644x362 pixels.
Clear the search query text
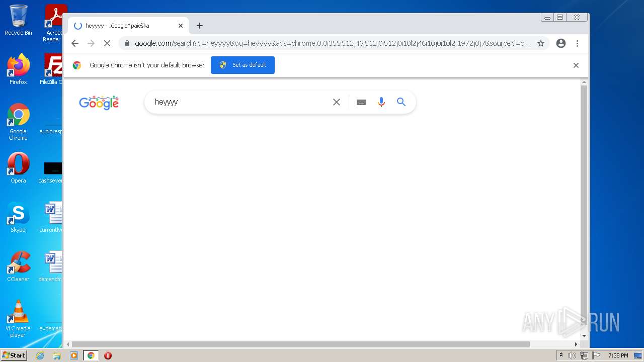[x=337, y=102]
